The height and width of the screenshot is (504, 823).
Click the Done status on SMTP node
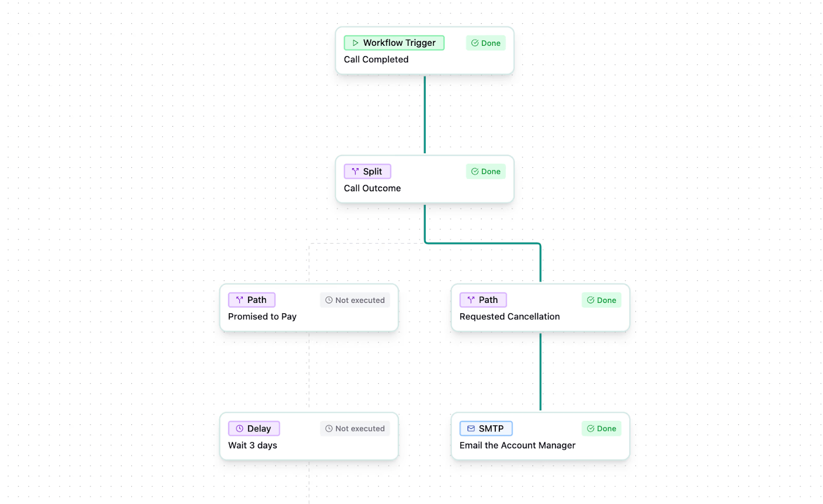click(601, 429)
